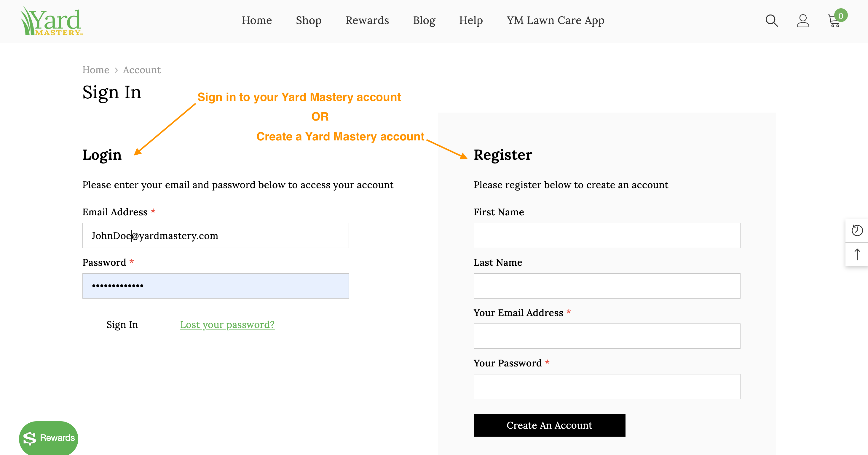Viewport: 868px width, 455px height.
Task: Focus the Your Password register field
Action: [x=607, y=386]
